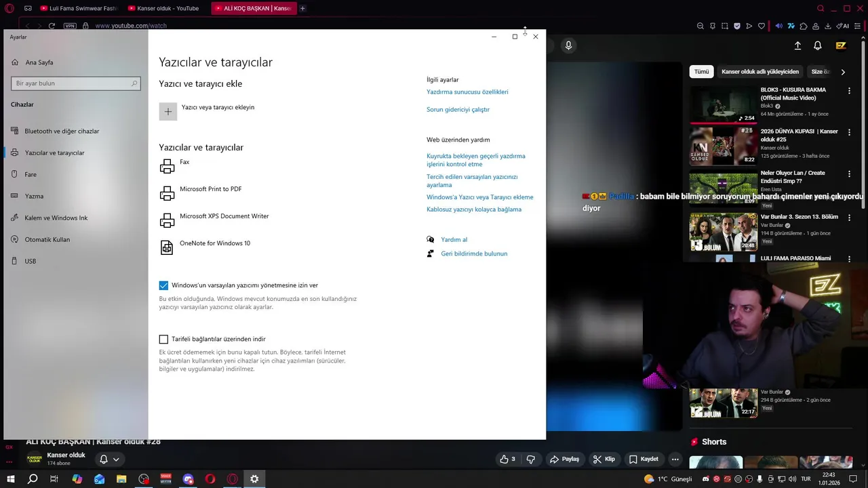Open 2026 DÜNYA KUPASI video thumbnail

pyautogui.click(x=724, y=146)
